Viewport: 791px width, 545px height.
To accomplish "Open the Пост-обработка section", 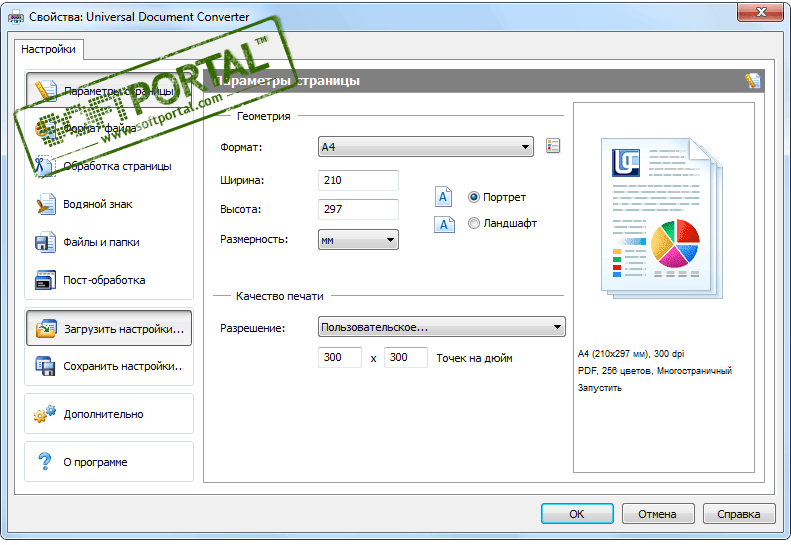I will click(x=108, y=280).
